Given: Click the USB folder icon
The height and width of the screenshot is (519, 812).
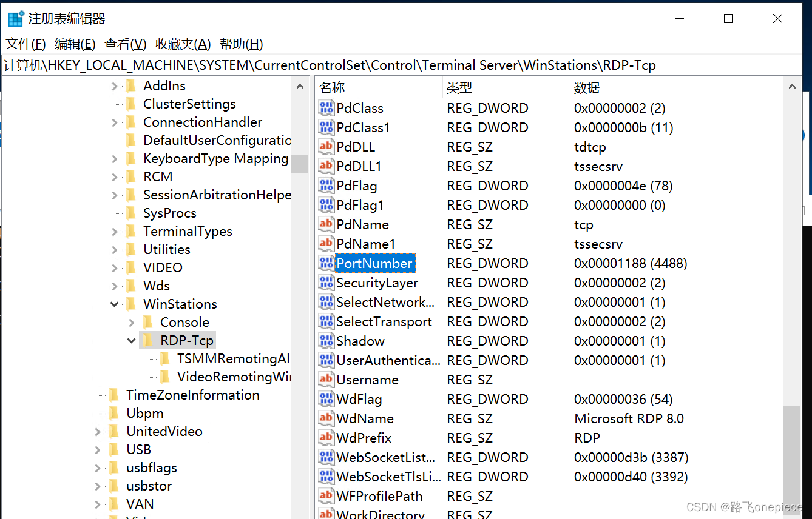Looking at the screenshot, I should pyautogui.click(x=114, y=450).
